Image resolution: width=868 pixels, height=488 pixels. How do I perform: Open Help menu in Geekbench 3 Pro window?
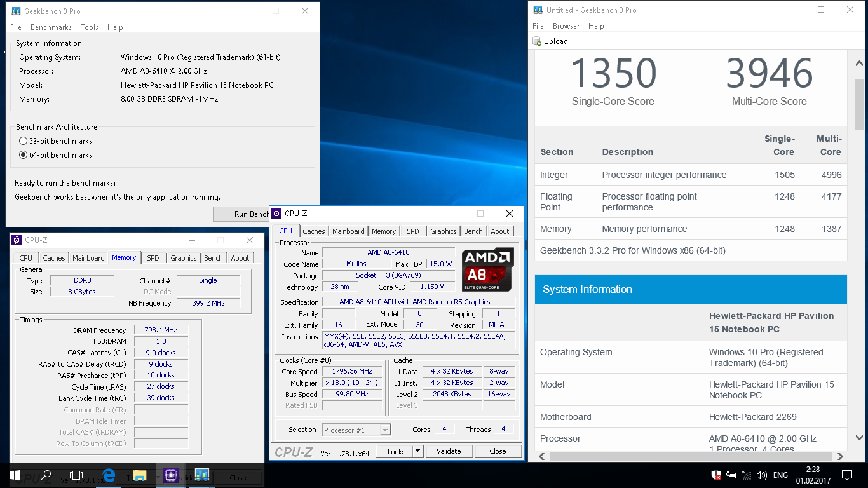[115, 27]
